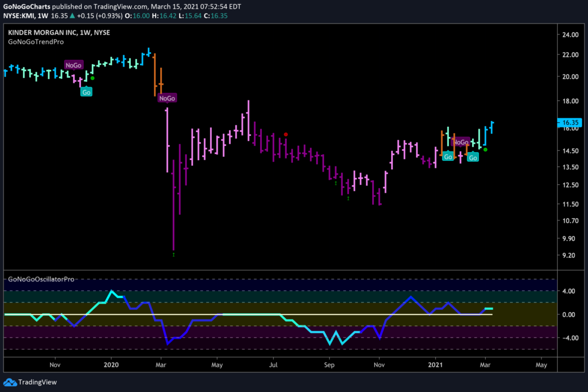The width and height of the screenshot is (588, 392).
Task: Select the L:15.64 low value
Action: 189,15
